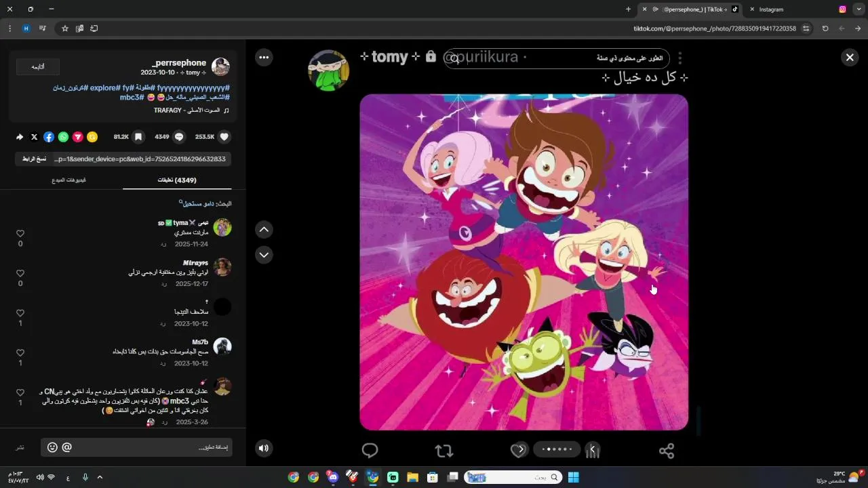Select the @perrsephone TikTok browser tab

(x=691, y=9)
